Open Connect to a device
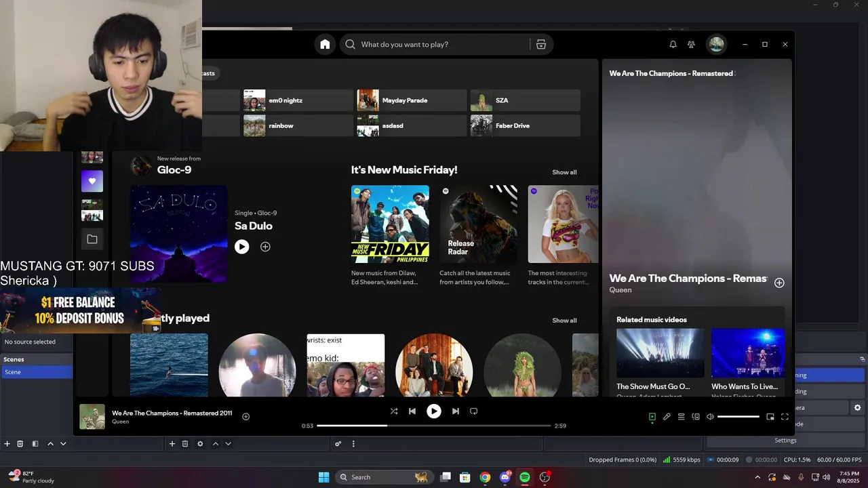Viewport: 868px width, 488px height. pos(696,417)
